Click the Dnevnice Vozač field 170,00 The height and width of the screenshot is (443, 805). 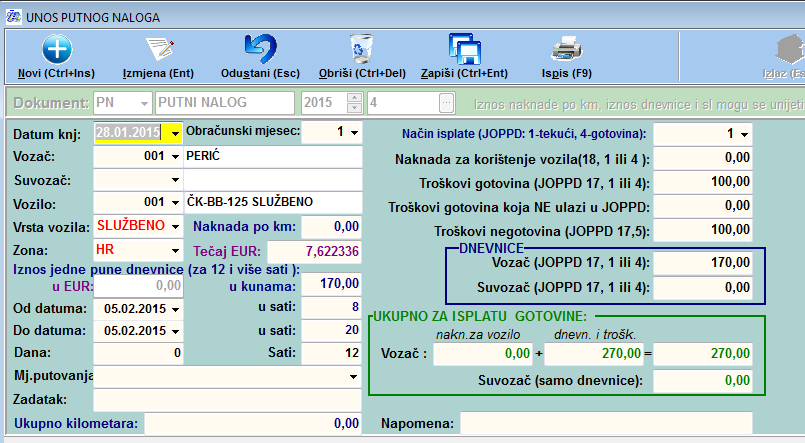[x=702, y=263]
